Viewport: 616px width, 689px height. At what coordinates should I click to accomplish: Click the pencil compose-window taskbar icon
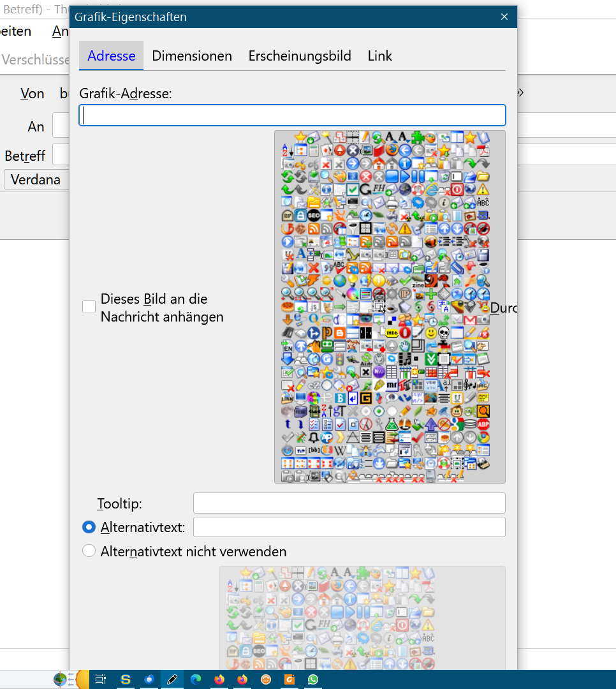(172, 679)
